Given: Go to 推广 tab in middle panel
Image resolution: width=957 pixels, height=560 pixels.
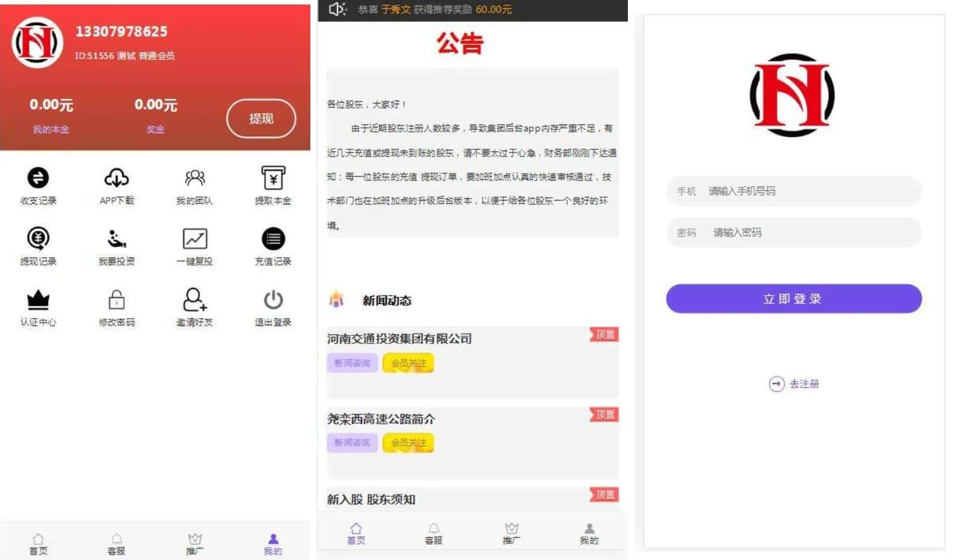Looking at the screenshot, I should pos(511,533).
